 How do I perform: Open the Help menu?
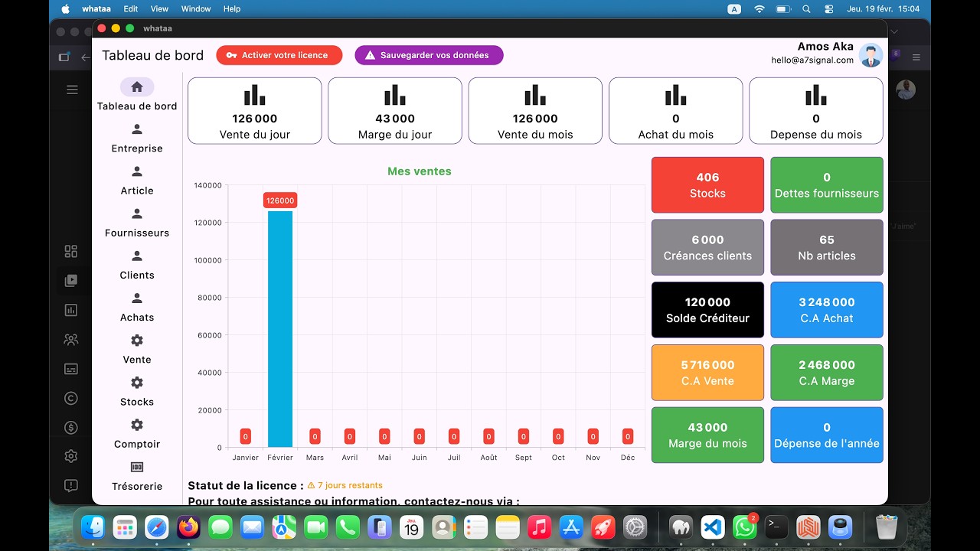[x=232, y=9]
